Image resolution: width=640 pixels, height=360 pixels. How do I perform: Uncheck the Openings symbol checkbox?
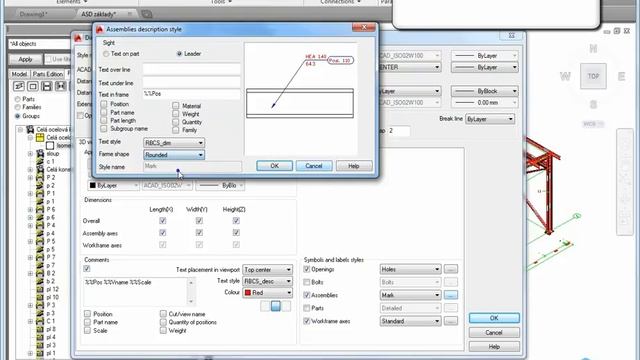point(307,269)
